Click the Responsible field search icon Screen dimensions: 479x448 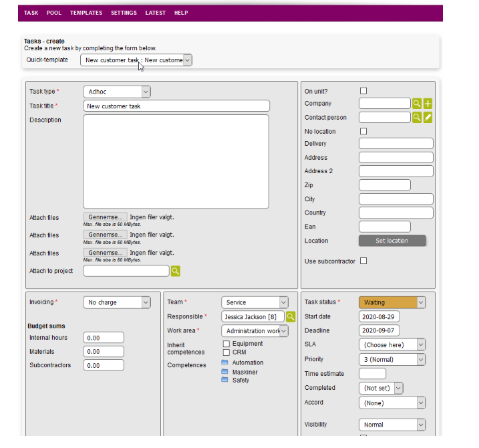[x=291, y=316]
